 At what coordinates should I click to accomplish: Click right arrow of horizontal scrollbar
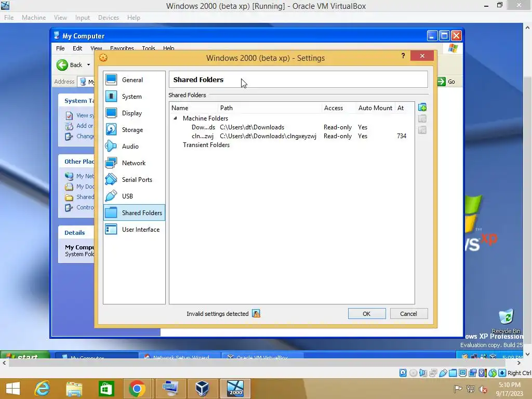[x=519, y=363]
